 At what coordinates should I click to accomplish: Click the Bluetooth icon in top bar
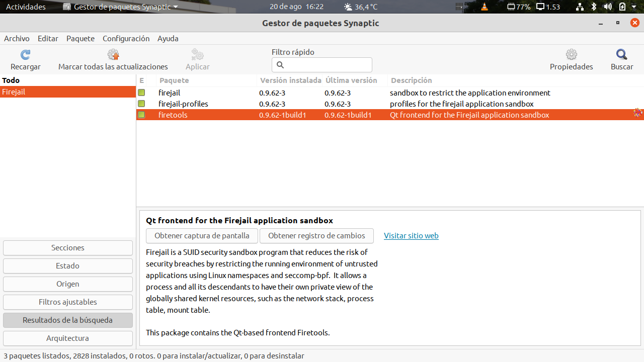[594, 7]
